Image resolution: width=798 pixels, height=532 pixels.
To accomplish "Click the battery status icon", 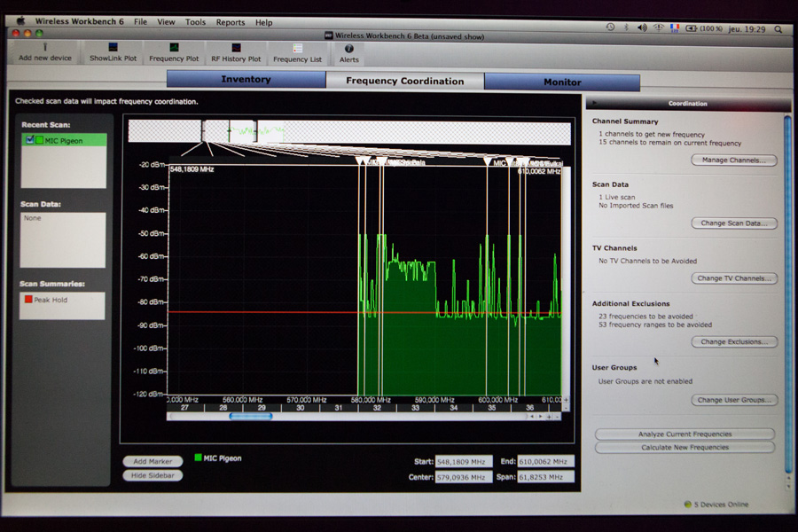I will [691, 28].
